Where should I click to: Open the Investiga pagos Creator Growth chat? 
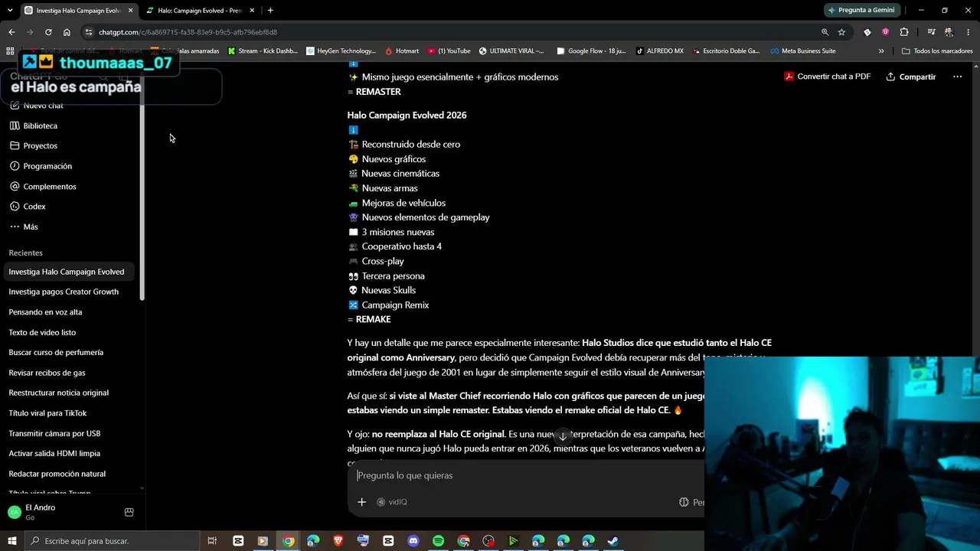pyautogui.click(x=69, y=292)
